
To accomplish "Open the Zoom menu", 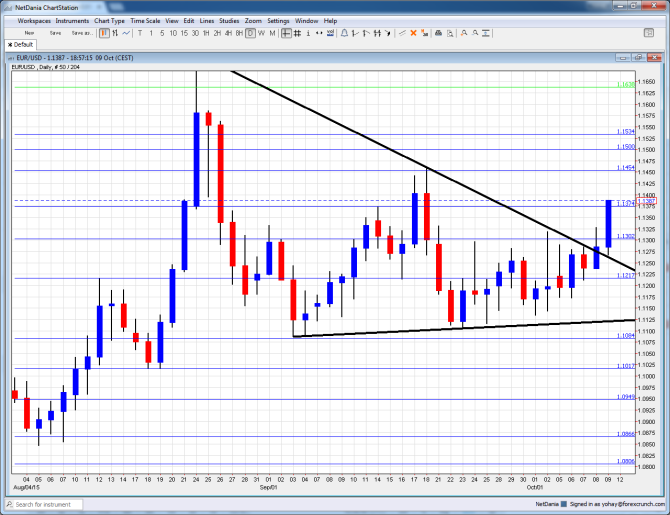I will coord(253,21).
